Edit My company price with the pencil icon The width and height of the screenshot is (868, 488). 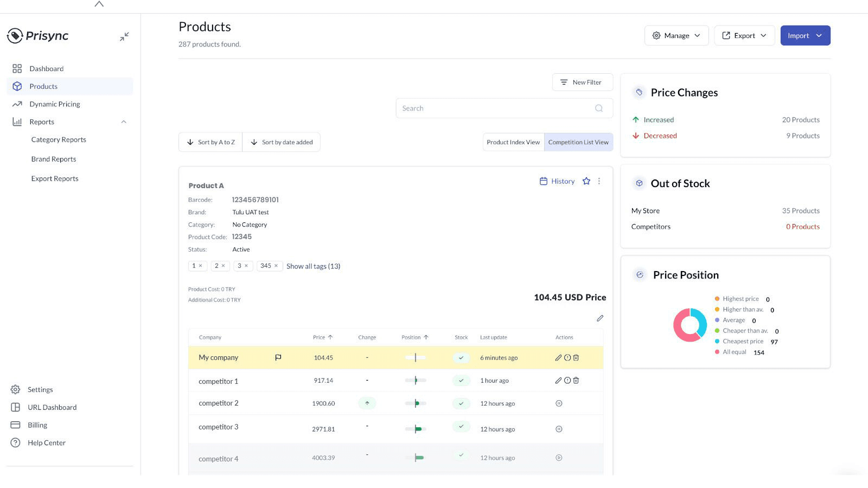tap(558, 357)
